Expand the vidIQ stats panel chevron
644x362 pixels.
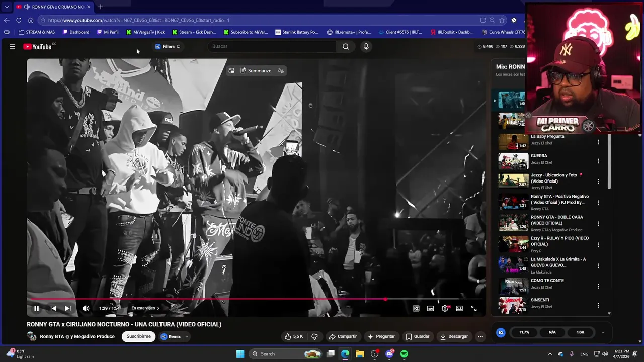click(603, 332)
